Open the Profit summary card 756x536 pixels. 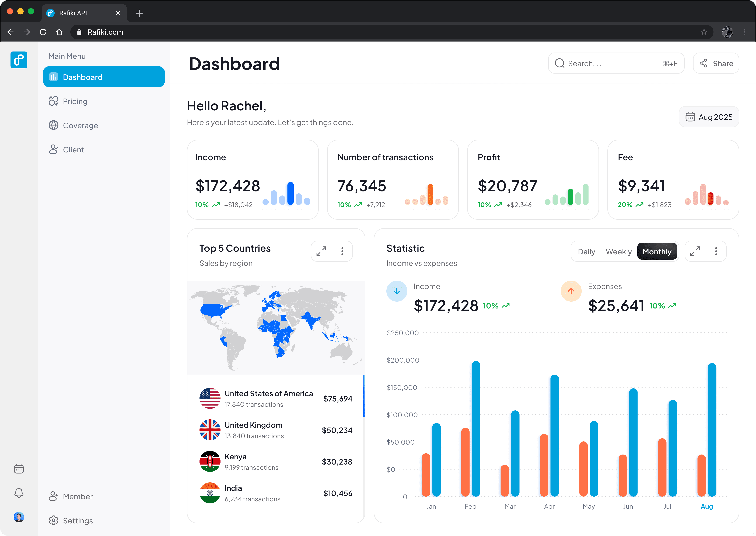pyautogui.click(x=533, y=180)
